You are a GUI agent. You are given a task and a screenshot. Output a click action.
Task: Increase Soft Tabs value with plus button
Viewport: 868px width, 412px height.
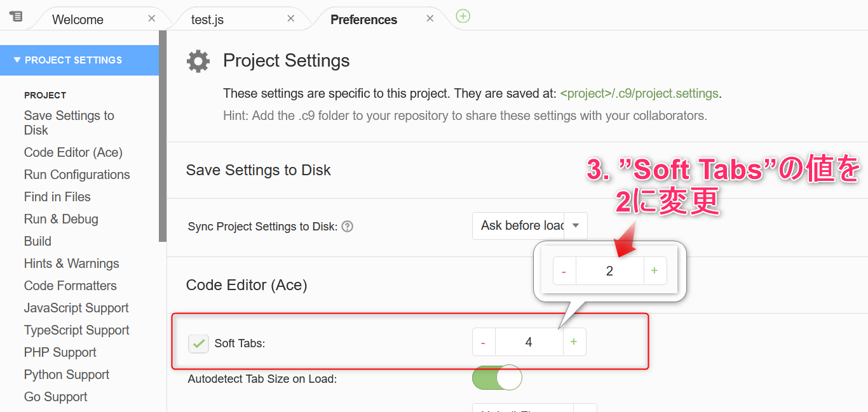pyautogui.click(x=574, y=342)
